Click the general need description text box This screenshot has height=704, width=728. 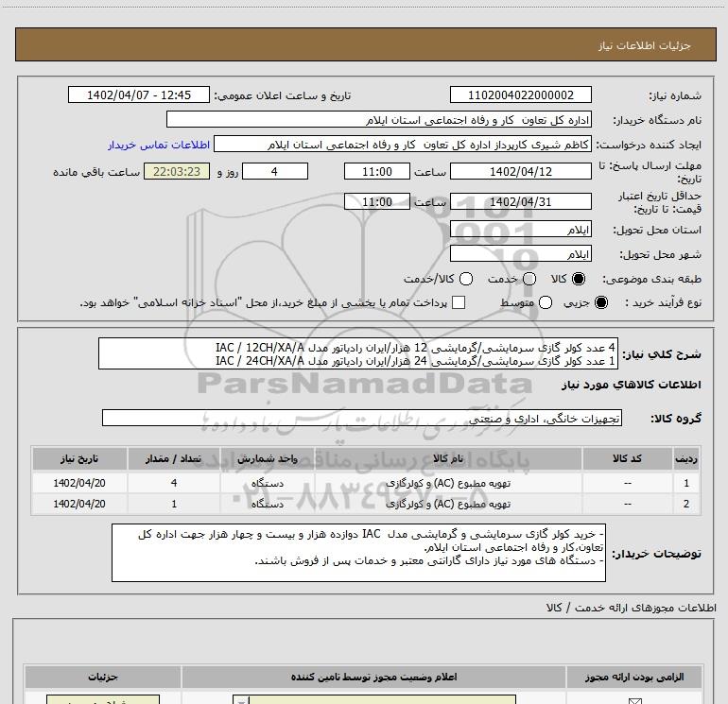point(358,353)
